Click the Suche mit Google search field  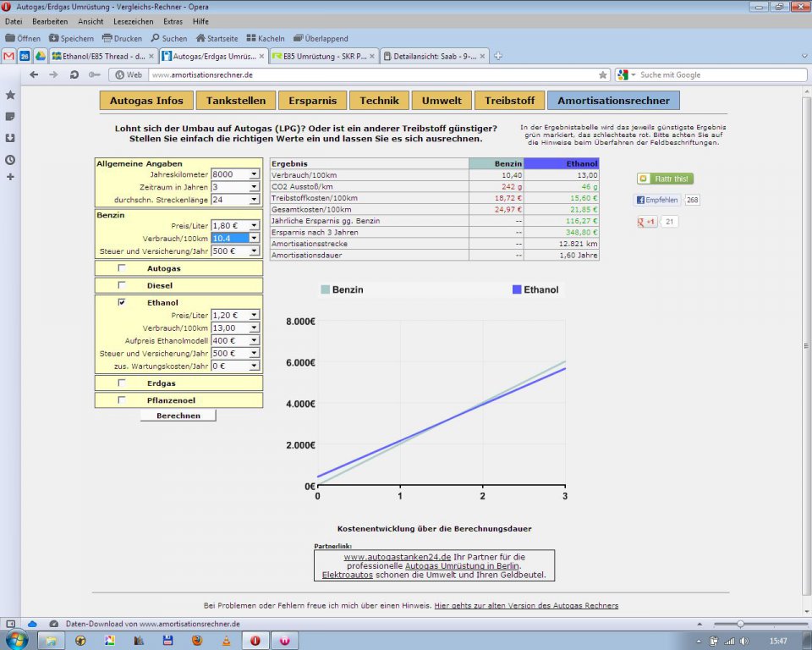721,75
